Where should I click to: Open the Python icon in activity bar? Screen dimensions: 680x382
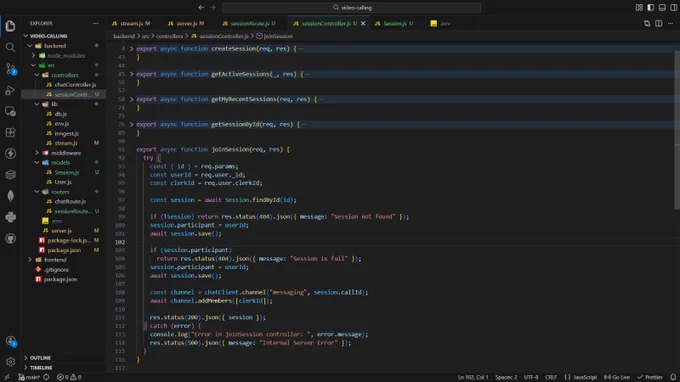pyautogui.click(x=10, y=217)
